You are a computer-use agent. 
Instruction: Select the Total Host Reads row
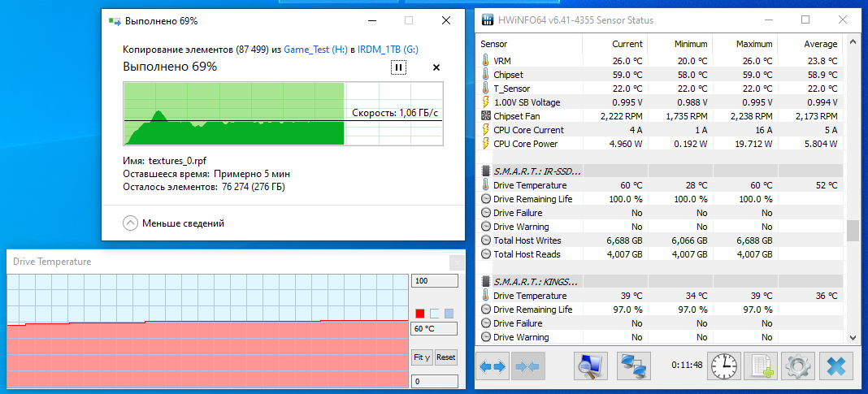pos(660,254)
